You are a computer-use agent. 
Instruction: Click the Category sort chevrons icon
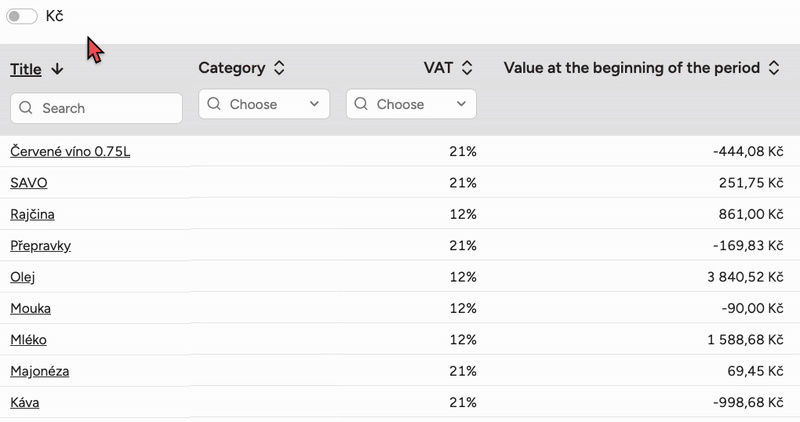coord(279,68)
